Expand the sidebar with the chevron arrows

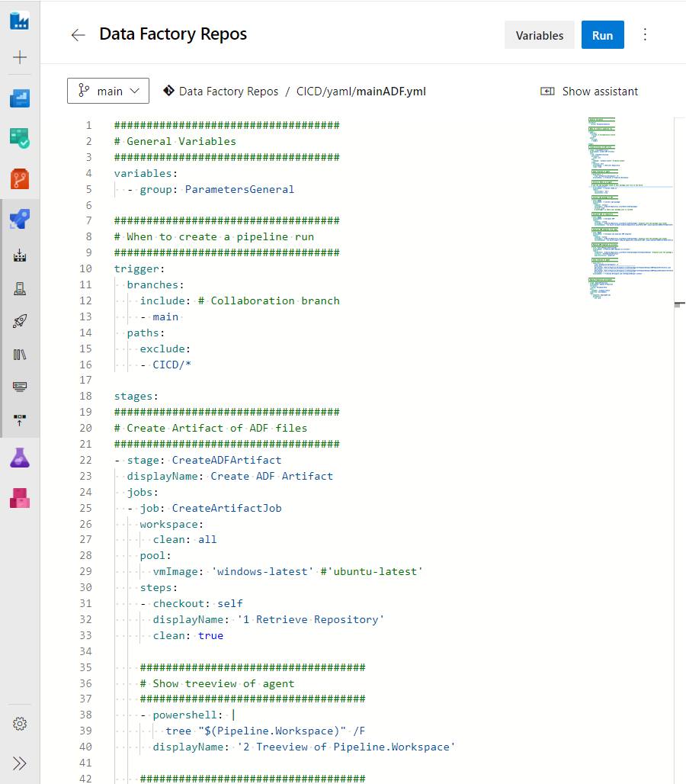(x=20, y=763)
